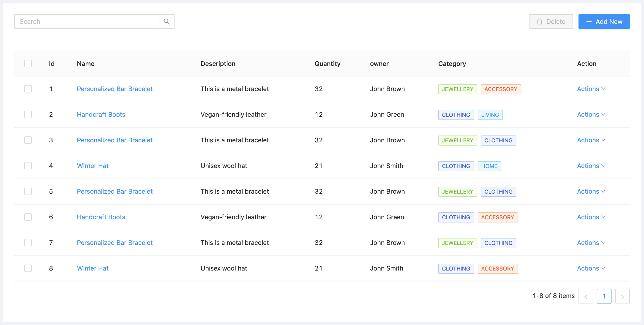Expand Actions menu for row 4

[591, 166]
